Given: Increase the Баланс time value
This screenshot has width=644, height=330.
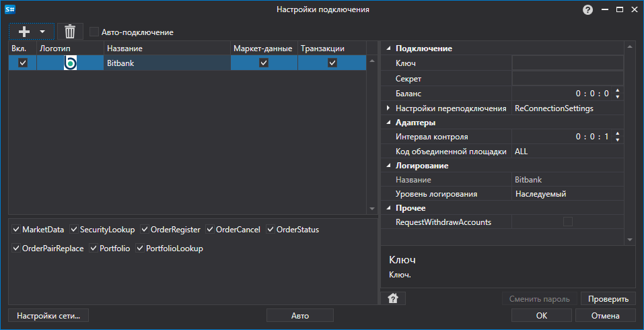Looking at the screenshot, I should 617,90.
